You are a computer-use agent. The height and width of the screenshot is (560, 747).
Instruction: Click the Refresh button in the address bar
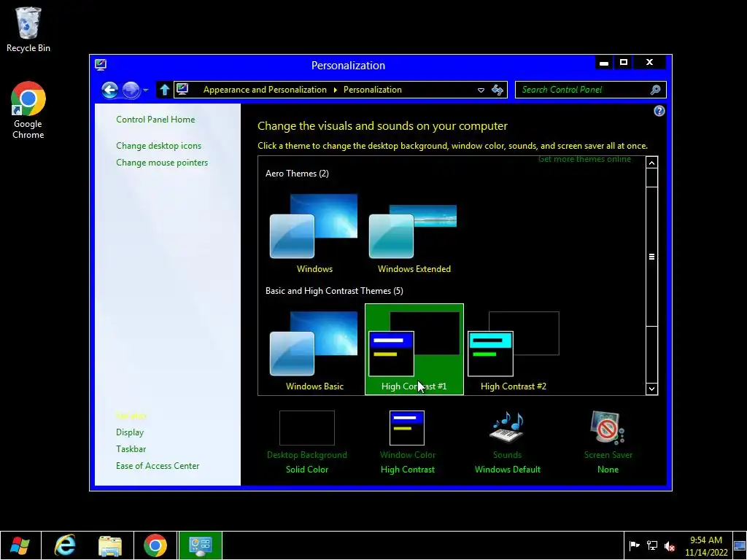[x=498, y=90]
